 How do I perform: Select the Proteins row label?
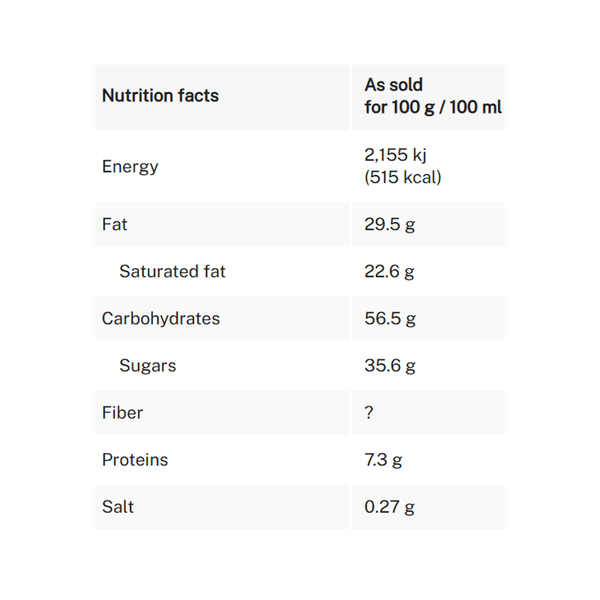(135, 460)
